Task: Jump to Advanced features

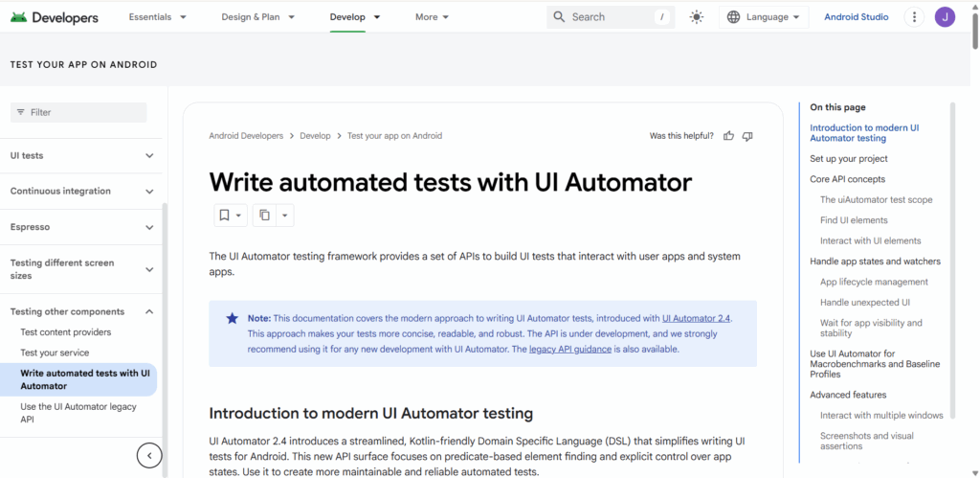Action: click(x=848, y=395)
